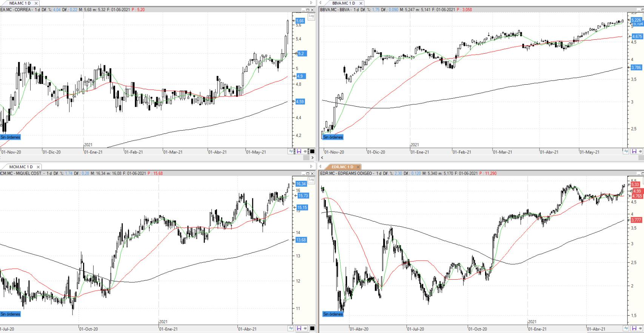The image size is (644, 333).
Task: Click the purple H icon in the MIQUEL COST. chart
Action: tap(299, 328)
